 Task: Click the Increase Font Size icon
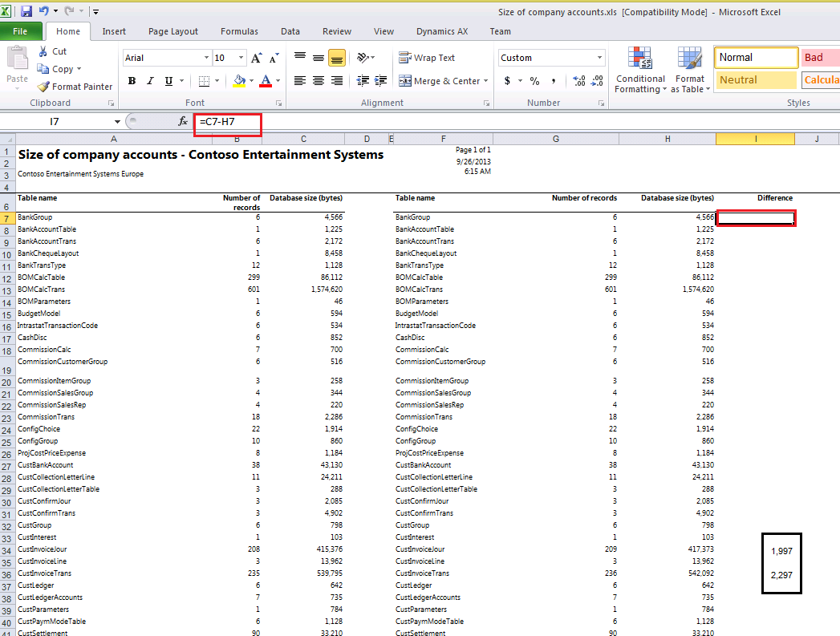pyautogui.click(x=257, y=59)
